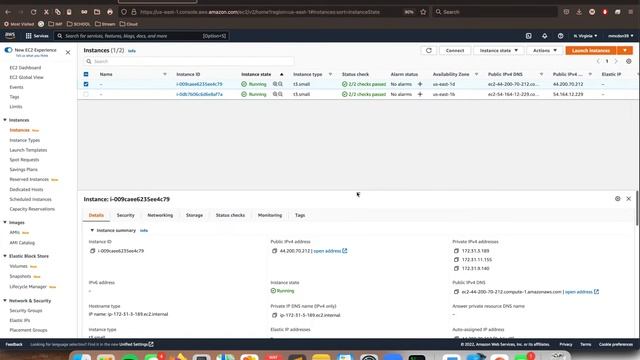Open Volumes in sidebar
The width and height of the screenshot is (640, 360).
18,266
